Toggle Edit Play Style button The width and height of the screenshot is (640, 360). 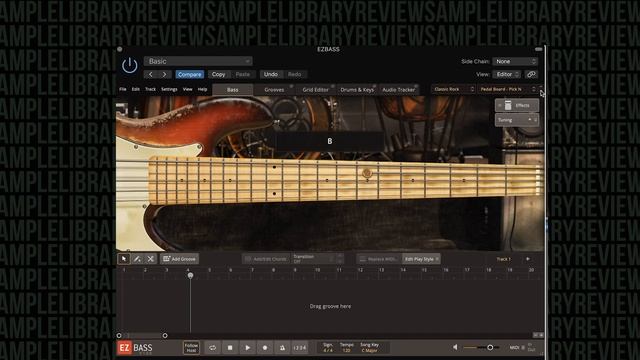tap(422, 259)
